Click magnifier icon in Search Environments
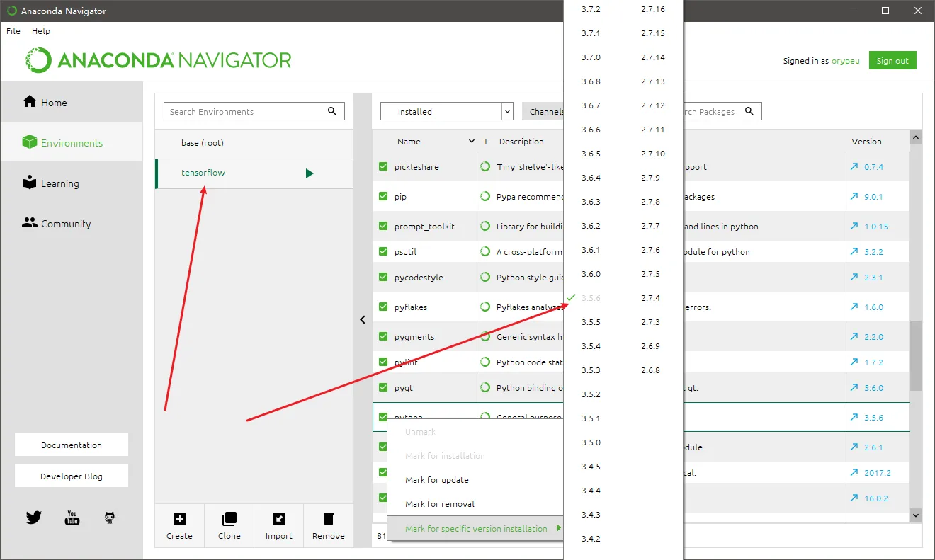The image size is (935, 560). pyautogui.click(x=332, y=111)
